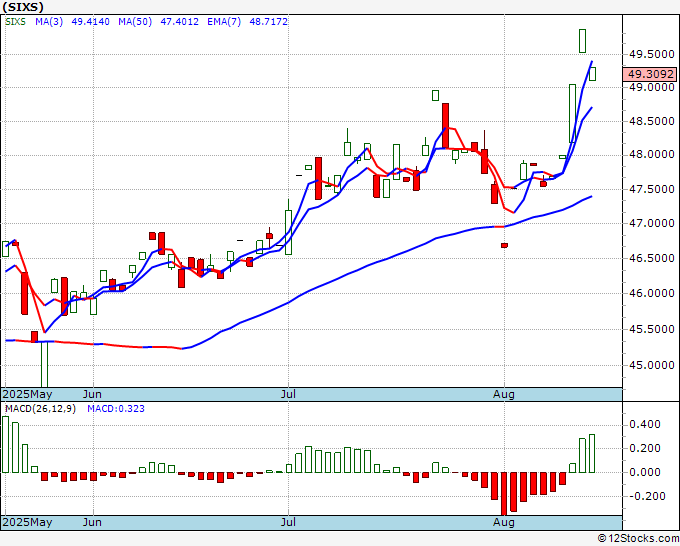Click the 47.0000 price axis label

pyautogui.click(x=652, y=223)
